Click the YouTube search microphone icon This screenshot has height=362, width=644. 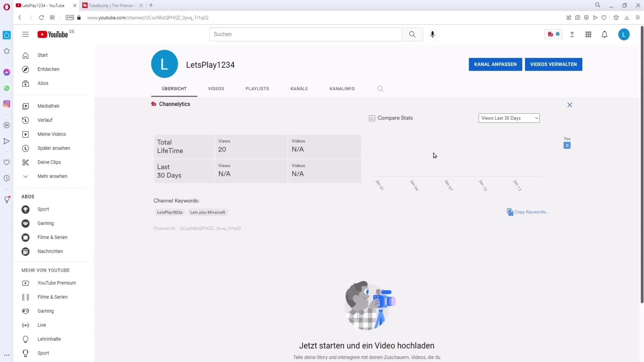[432, 34]
